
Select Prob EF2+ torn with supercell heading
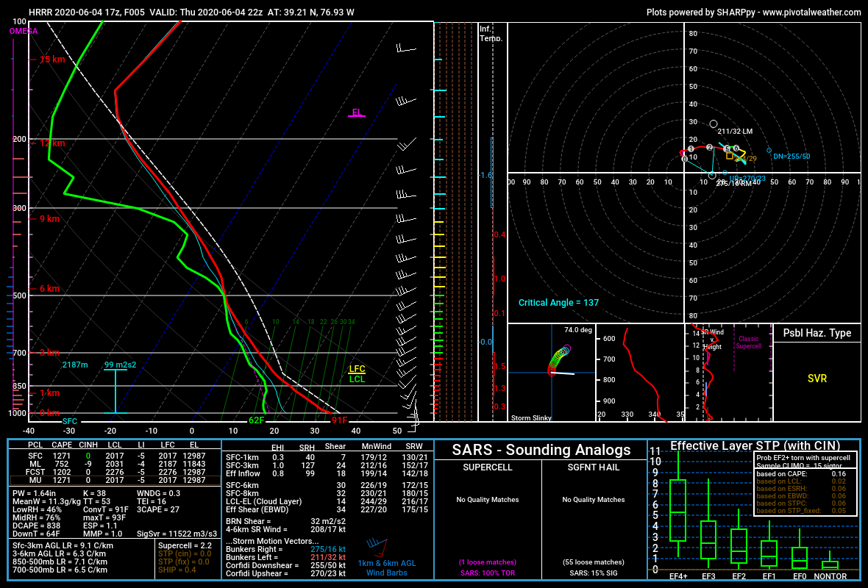pyautogui.click(x=803, y=457)
